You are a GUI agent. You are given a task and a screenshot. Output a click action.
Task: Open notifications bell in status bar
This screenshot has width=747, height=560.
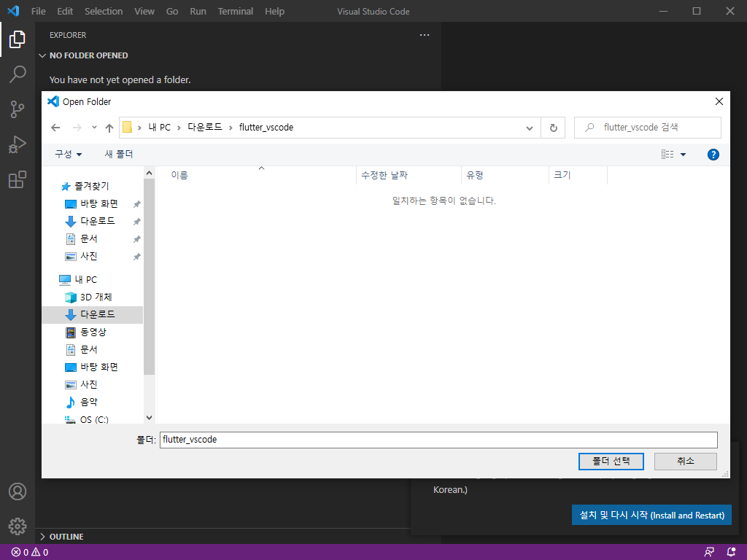[731, 553]
